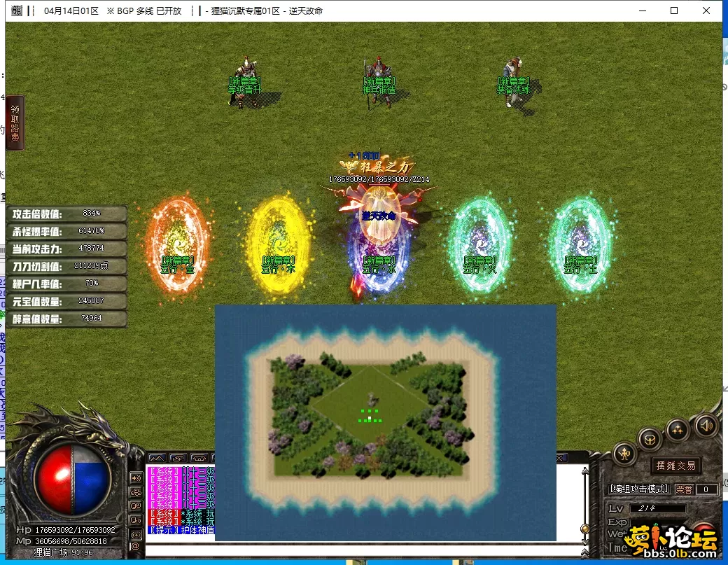
Task: Talk to the 神兵锻造 NPC
Action: tap(379, 83)
